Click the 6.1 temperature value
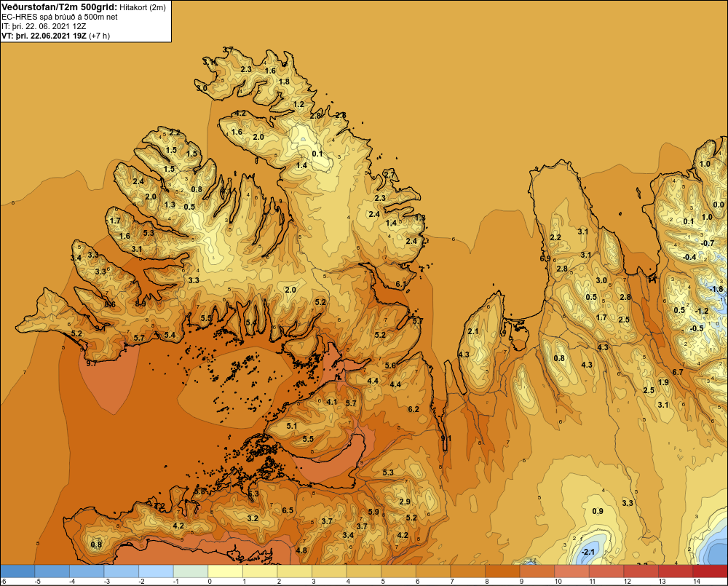The image size is (728, 586). coord(401,284)
